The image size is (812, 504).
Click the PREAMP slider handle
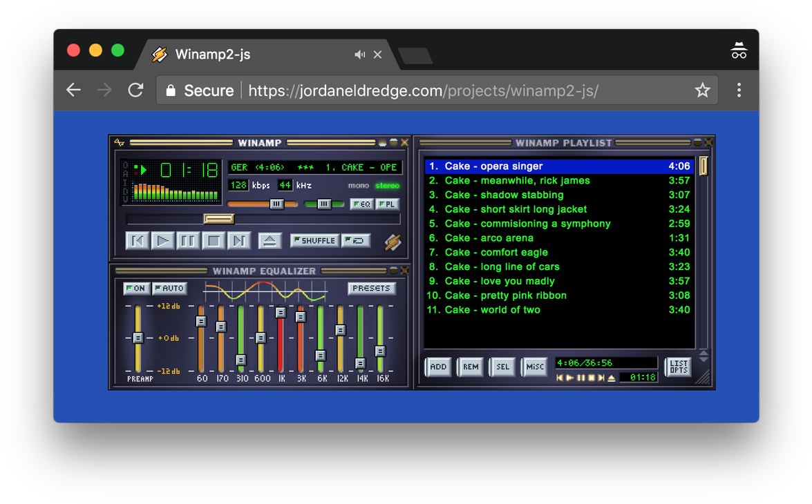pos(138,338)
